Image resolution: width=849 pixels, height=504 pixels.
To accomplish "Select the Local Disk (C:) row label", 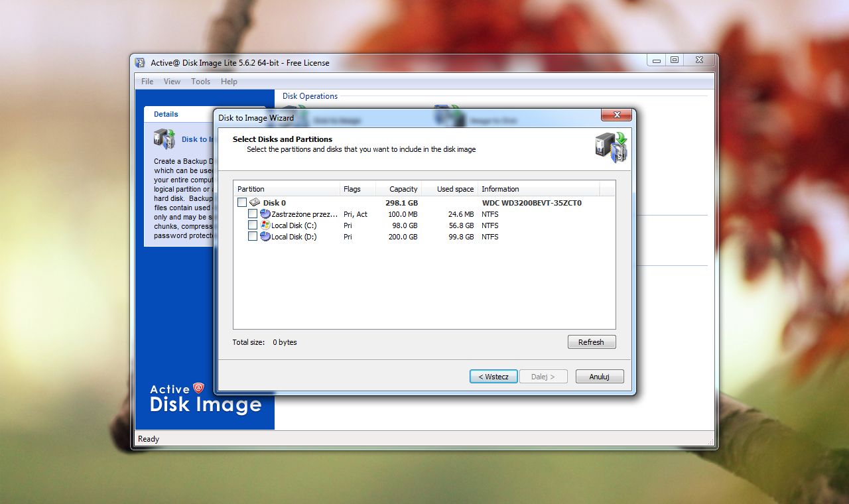I will pyautogui.click(x=294, y=225).
